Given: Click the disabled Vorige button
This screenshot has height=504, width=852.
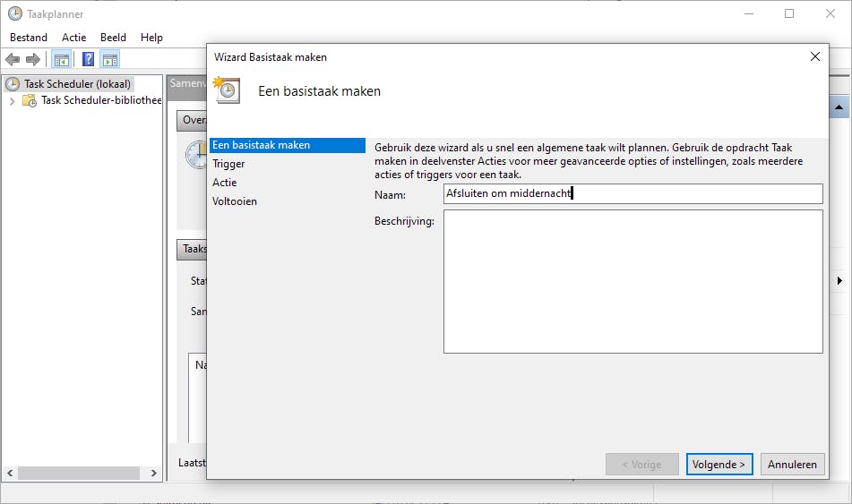Looking at the screenshot, I should point(642,465).
